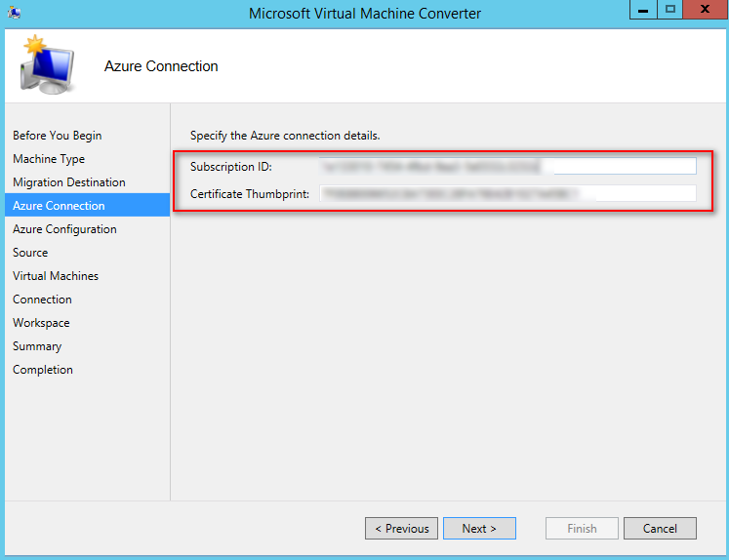Click the disabled Finish button
The height and width of the screenshot is (560, 729).
[582, 529]
